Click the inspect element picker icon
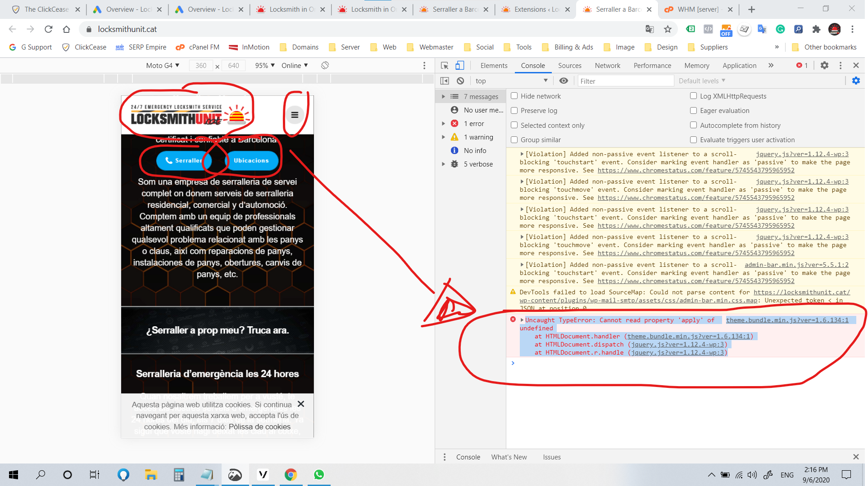The width and height of the screenshot is (868, 486). tap(445, 66)
